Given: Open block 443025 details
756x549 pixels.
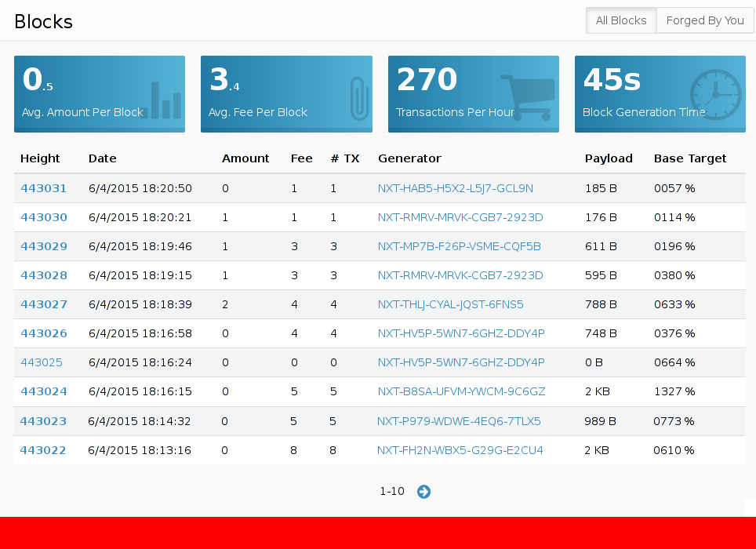Looking at the screenshot, I should click(42, 362).
